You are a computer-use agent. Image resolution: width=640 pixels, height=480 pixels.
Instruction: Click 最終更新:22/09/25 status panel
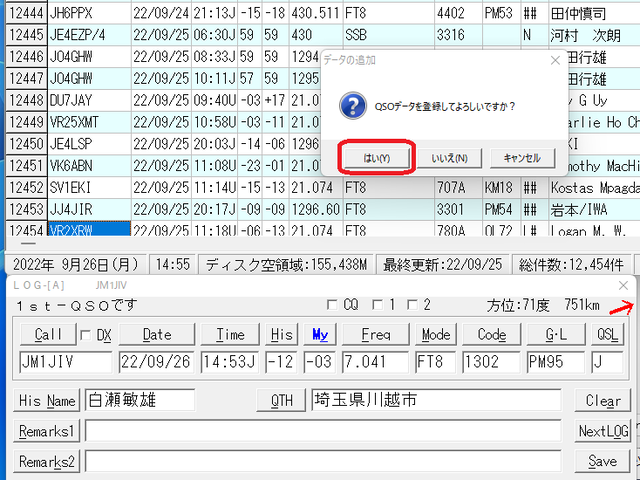coord(442,265)
